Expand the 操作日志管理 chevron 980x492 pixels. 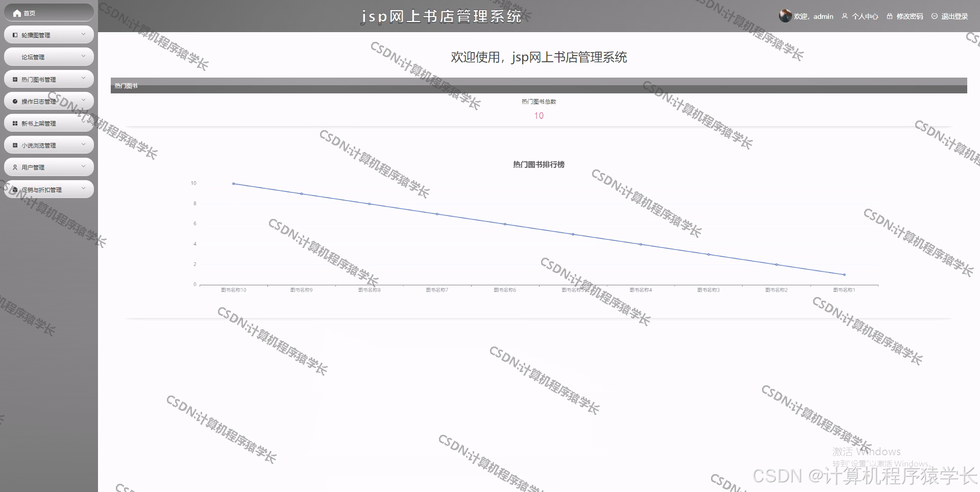point(84,101)
